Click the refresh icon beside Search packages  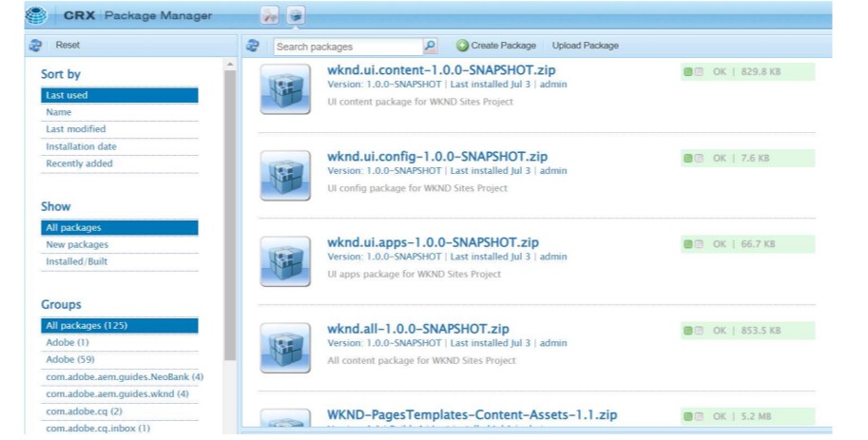253,46
